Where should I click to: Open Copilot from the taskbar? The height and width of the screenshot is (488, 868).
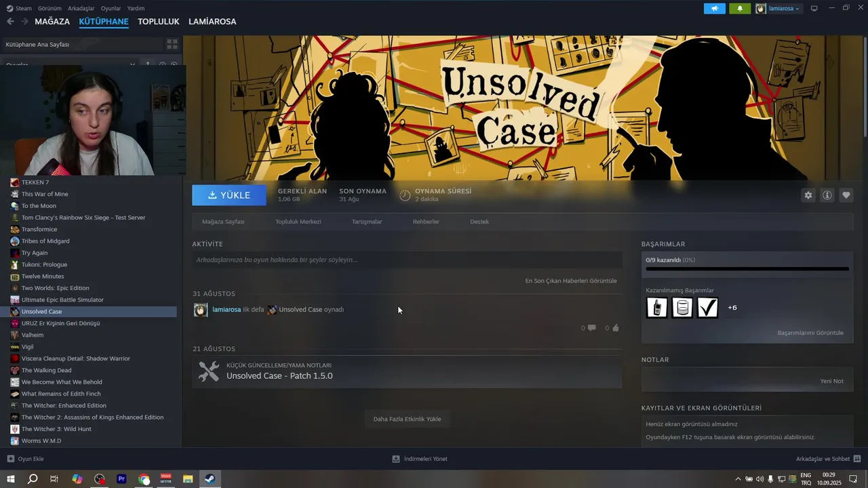pos(77,479)
